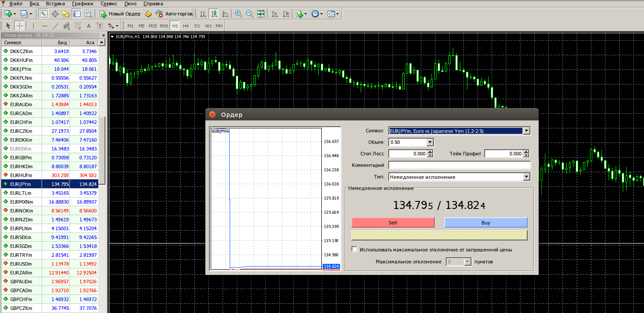This screenshot has width=644, height=313.
Task: Select the GBPCHFm row in Market Watch
Action: [x=49, y=299]
